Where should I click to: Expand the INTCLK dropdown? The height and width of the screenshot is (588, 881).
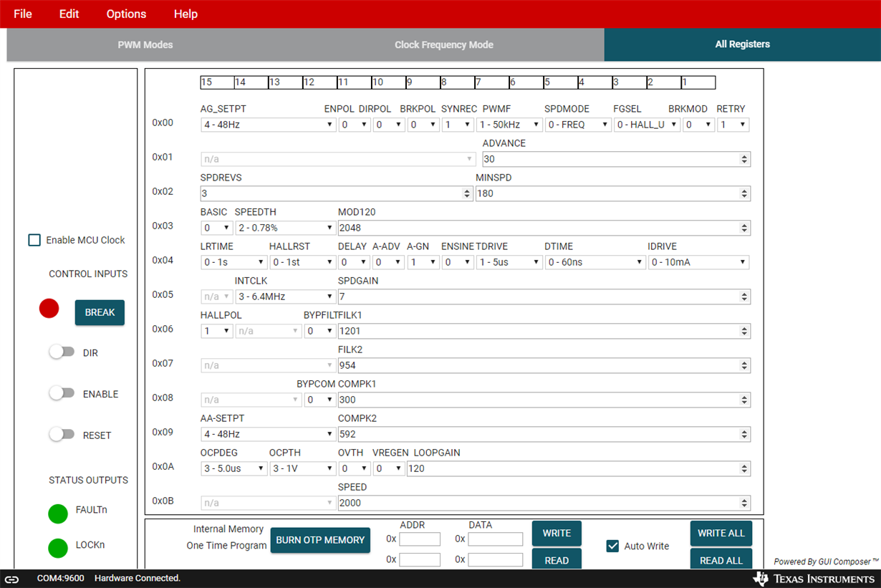click(286, 297)
